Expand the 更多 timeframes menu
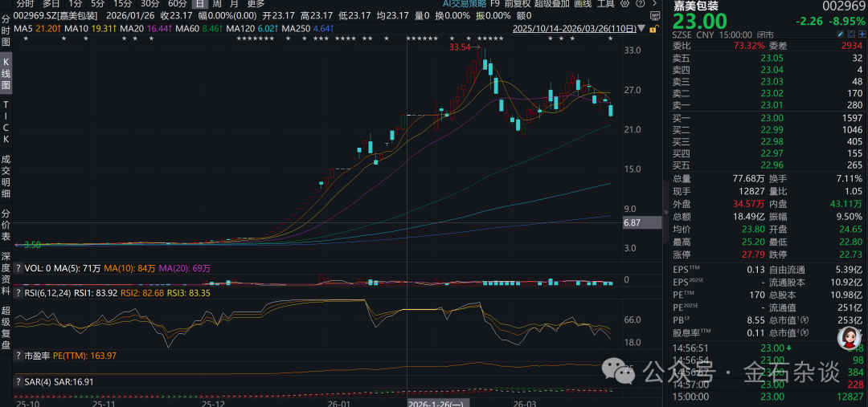The image size is (868, 407). pyautogui.click(x=256, y=3)
